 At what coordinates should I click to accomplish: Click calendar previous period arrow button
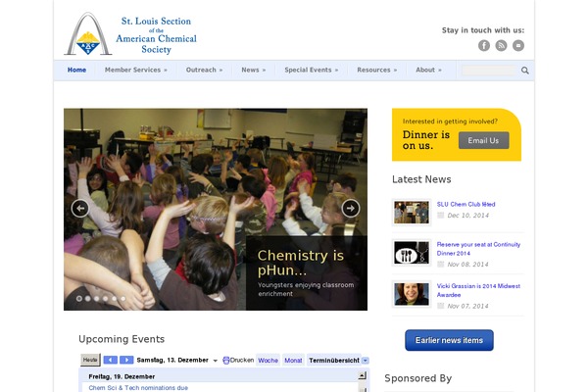pyautogui.click(x=110, y=360)
